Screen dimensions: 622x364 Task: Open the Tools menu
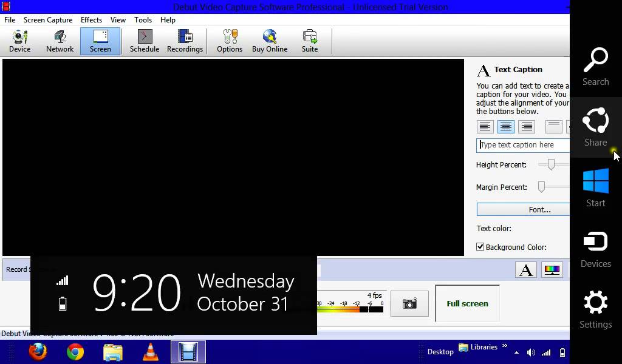(x=143, y=20)
